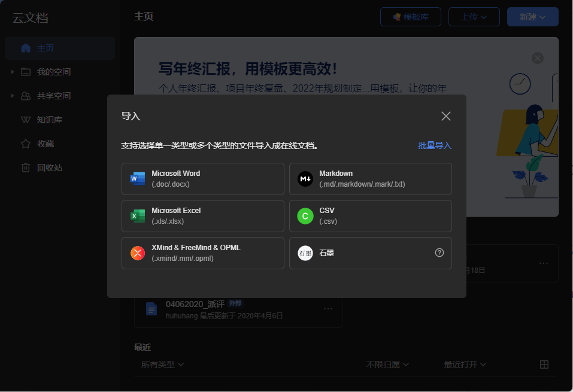Open the 不限归属 ownership dropdown
573x392 pixels.
387,364
